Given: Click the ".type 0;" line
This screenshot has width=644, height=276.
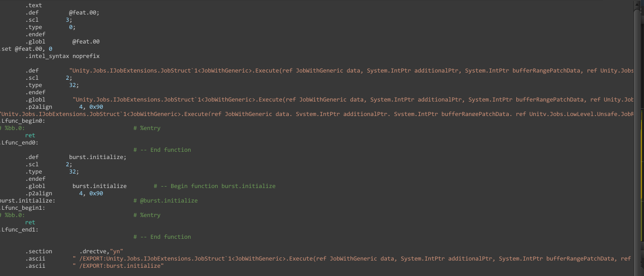Looking at the screenshot, I should 50,27.
